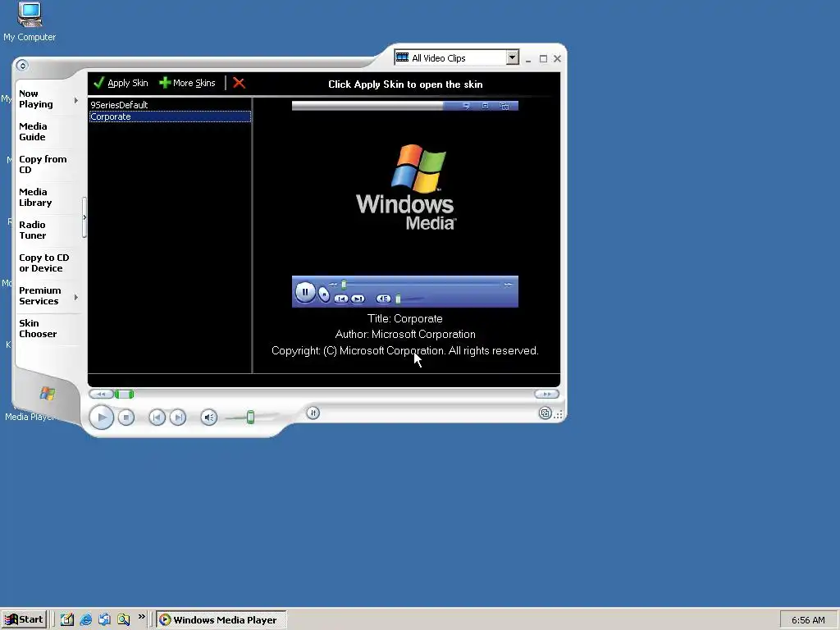Click the folder search quick launch icon

coord(124,620)
